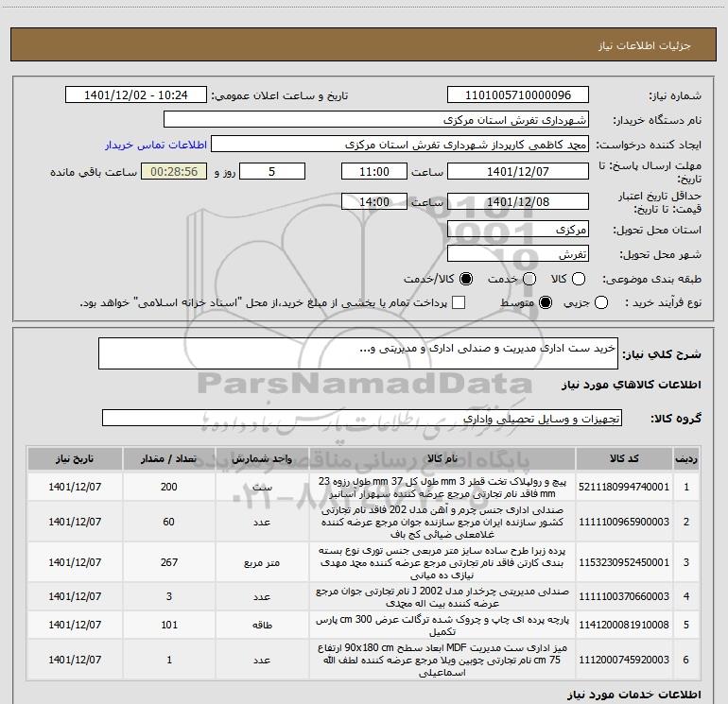
Task: Choose the جزیی purchase process option
Action: point(601,302)
